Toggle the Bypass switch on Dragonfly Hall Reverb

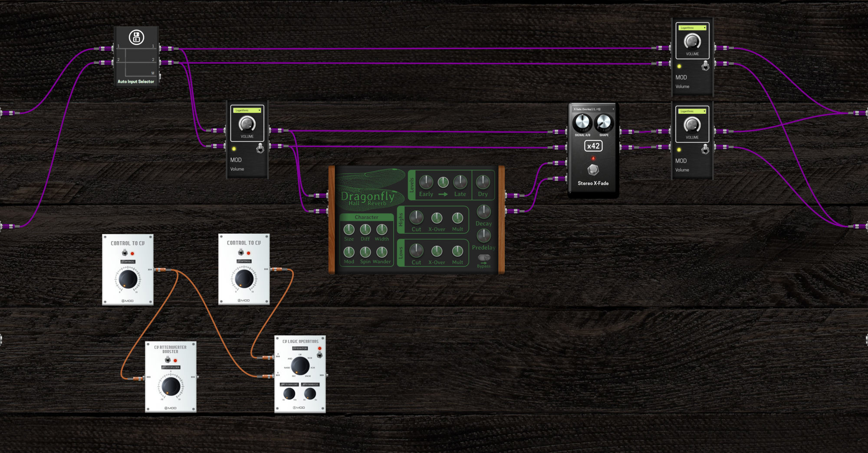(483, 257)
